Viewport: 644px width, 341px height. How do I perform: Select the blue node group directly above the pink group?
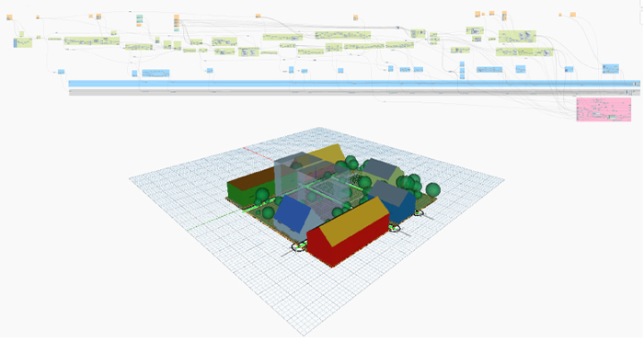611,69
